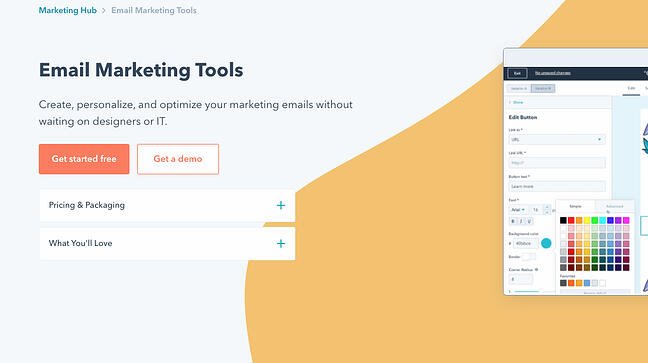Select the Variation B tab

[543, 88]
